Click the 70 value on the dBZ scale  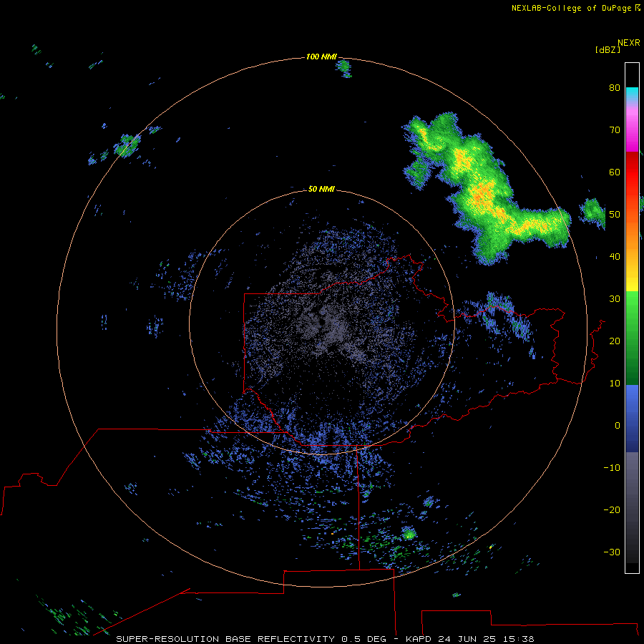[x=615, y=130]
